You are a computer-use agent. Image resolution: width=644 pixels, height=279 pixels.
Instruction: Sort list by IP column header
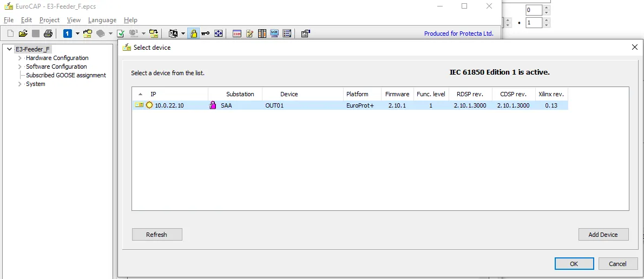coord(170,94)
